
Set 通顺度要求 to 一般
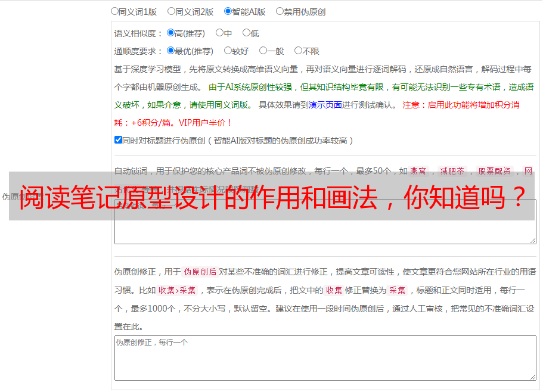(263, 51)
